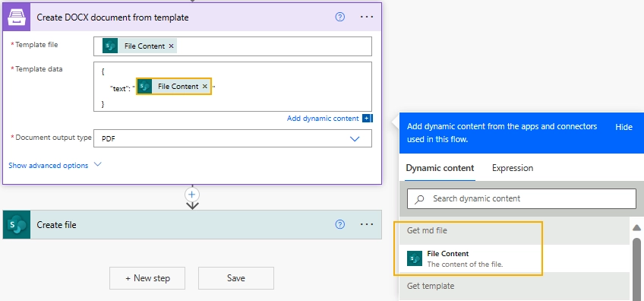Click the Template file input field
Screen dimensions: 644x301
pos(232,46)
